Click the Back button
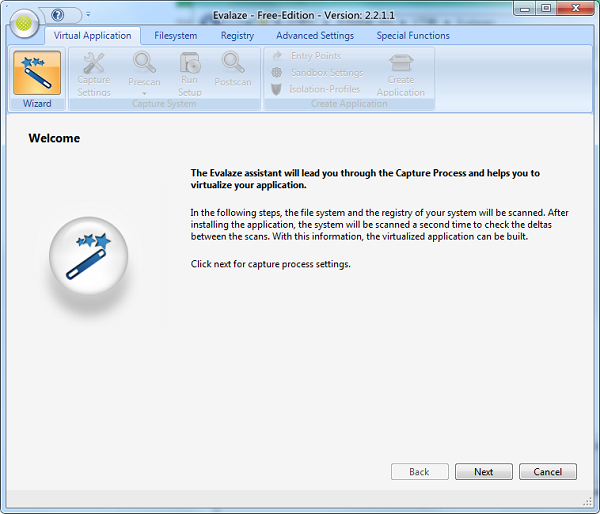Screen dimensions: 600x514 pos(419,472)
